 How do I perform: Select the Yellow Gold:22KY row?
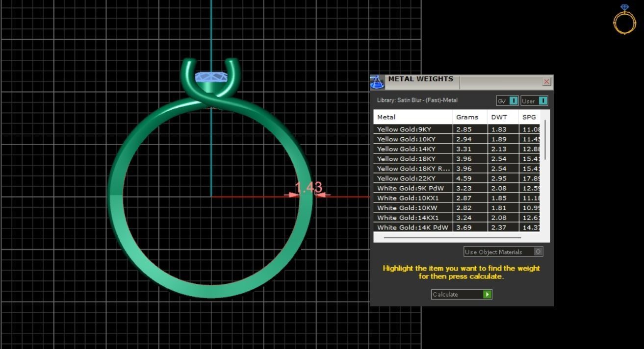point(457,178)
